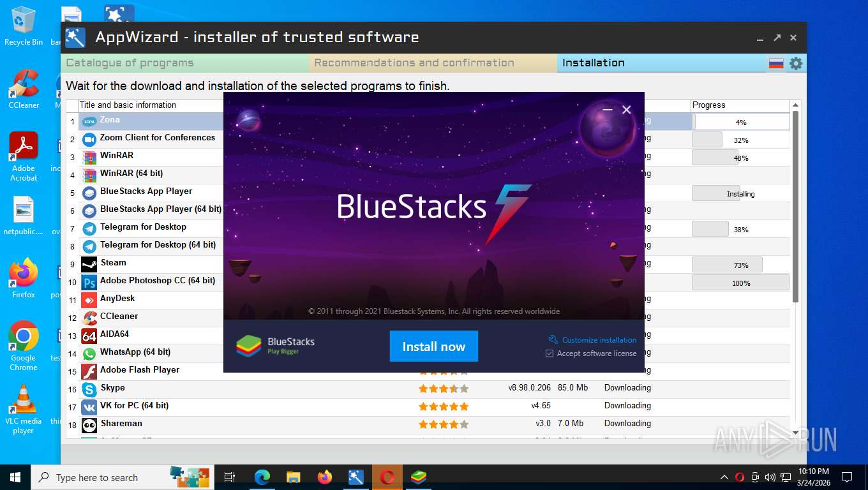Select the Installation tab
The width and height of the screenshot is (868, 490).
[x=662, y=63]
